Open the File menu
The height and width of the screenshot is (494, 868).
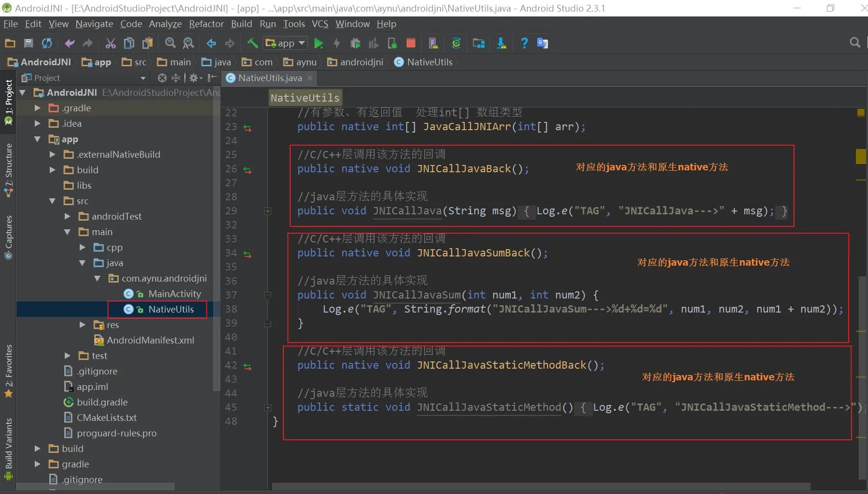(x=11, y=24)
